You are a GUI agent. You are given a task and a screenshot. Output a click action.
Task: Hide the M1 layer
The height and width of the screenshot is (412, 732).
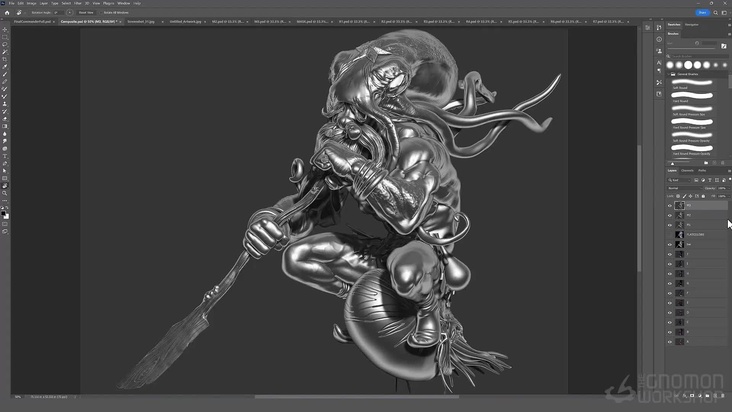tap(670, 225)
